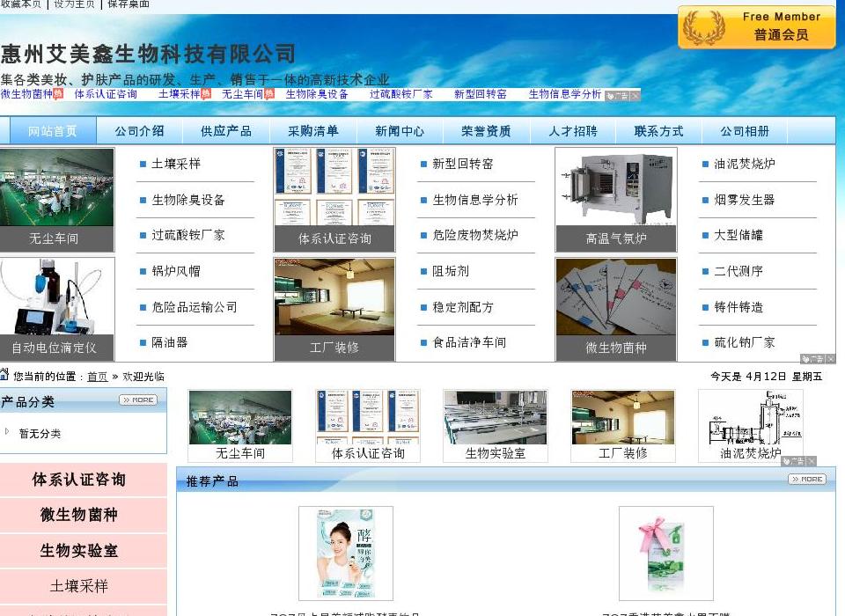Click MORE button in 推荐产品 header

tap(807, 479)
